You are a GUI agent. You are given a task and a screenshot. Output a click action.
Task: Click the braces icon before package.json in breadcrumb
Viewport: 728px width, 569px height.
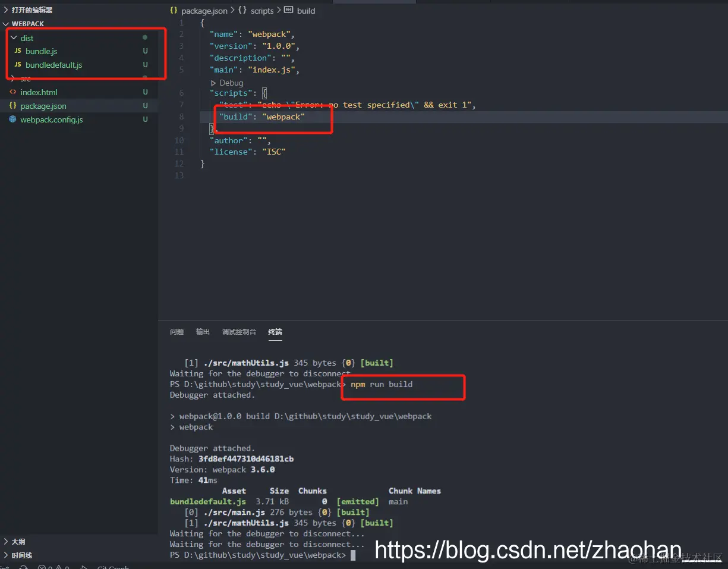click(x=174, y=11)
